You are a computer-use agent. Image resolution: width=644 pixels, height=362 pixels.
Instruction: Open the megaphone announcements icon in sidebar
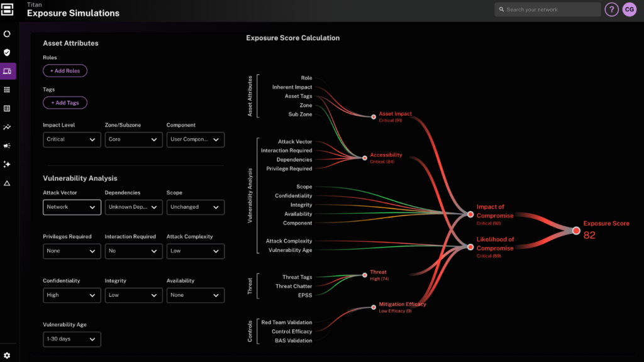8,146
